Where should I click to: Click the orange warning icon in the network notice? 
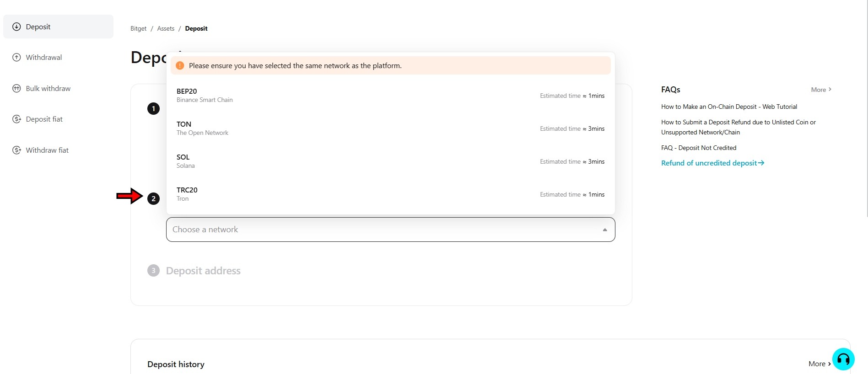pyautogui.click(x=180, y=65)
